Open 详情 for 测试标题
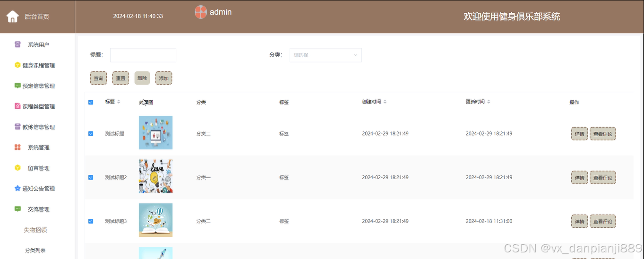The width and height of the screenshot is (644, 259). pos(579,134)
